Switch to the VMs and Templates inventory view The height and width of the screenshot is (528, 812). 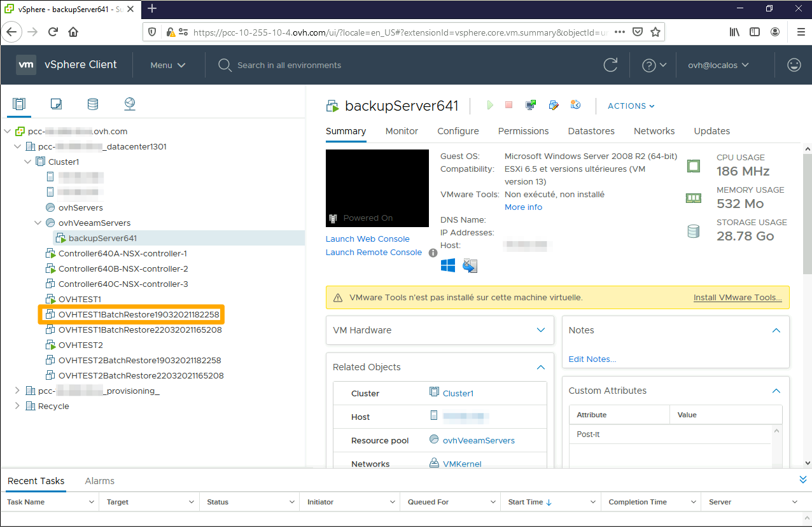pyautogui.click(x=56, y=104)
